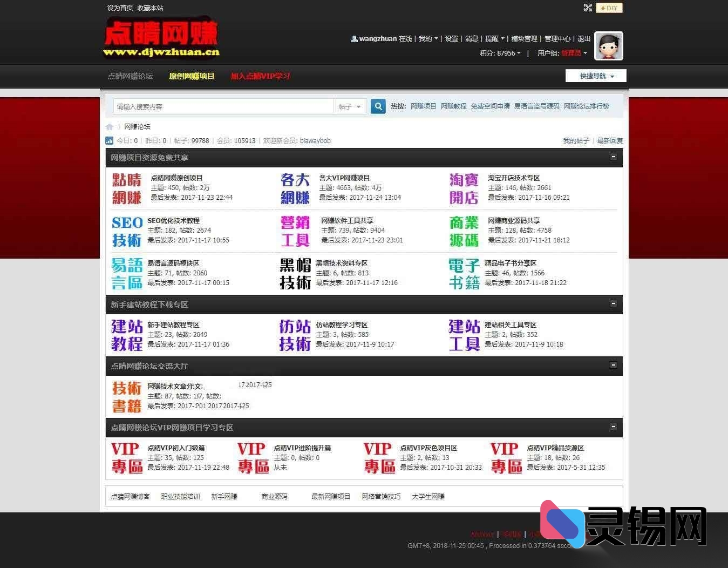Switch to the 原创网赚项目 tab

[192, 76]
